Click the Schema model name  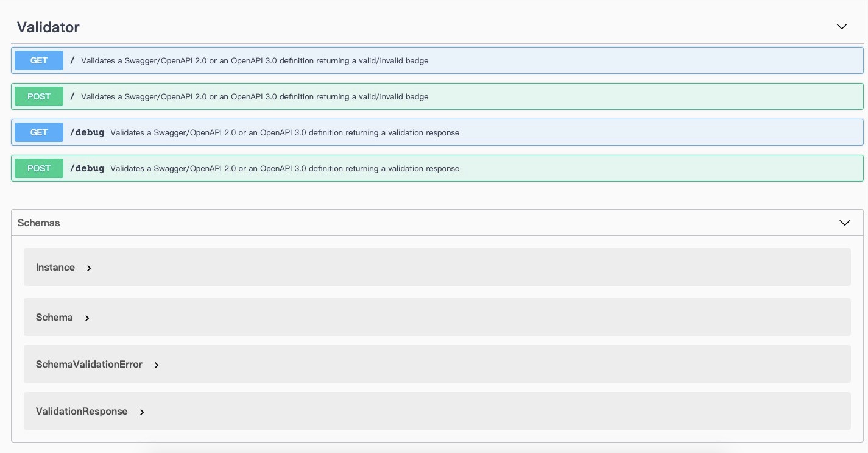tap(54, 318)
